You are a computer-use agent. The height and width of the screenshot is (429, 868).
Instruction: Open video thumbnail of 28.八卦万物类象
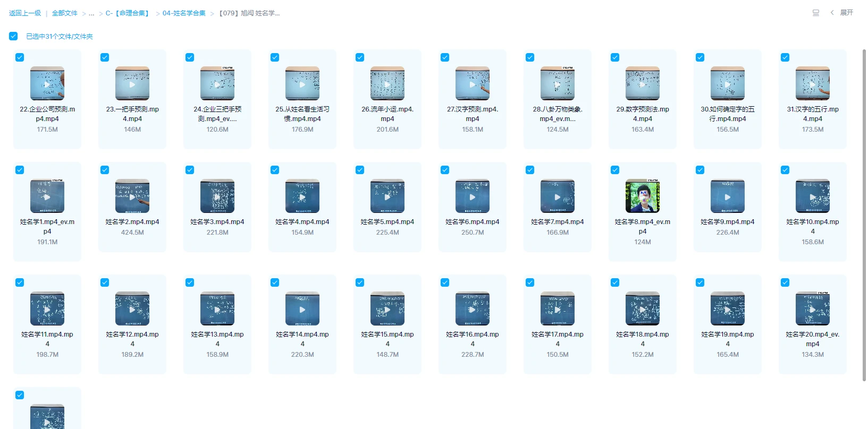[x=558, y=83]
